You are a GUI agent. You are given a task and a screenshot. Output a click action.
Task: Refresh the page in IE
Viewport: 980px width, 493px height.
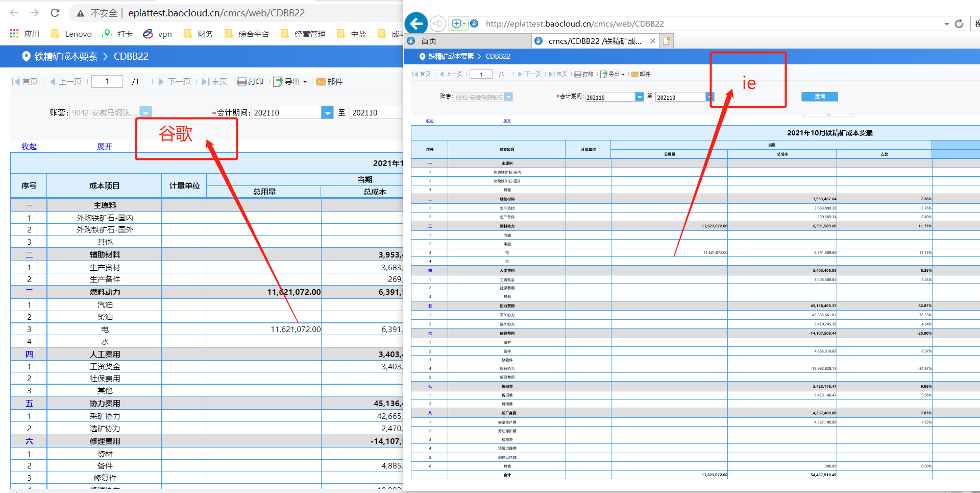click(959, 24)
